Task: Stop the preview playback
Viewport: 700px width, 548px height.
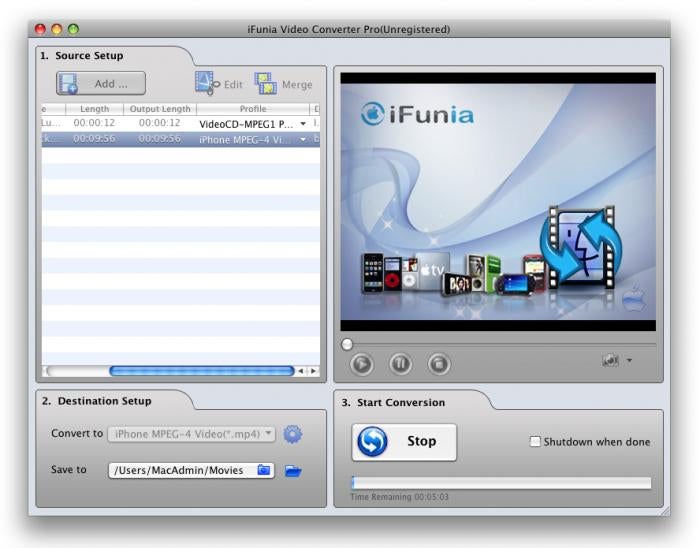Action: click(439, 364)
